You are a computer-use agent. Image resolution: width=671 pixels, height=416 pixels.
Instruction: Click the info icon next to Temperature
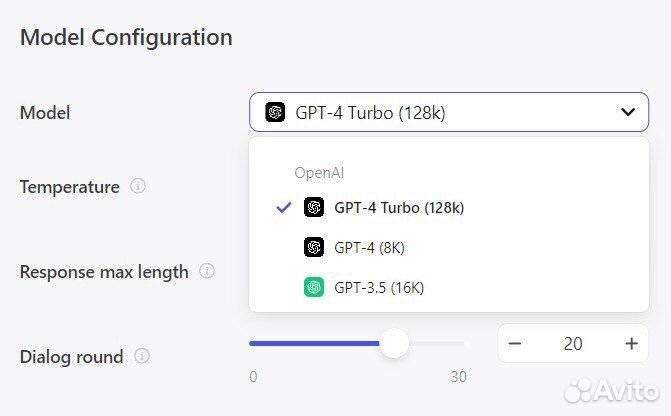tap(138, 186)
